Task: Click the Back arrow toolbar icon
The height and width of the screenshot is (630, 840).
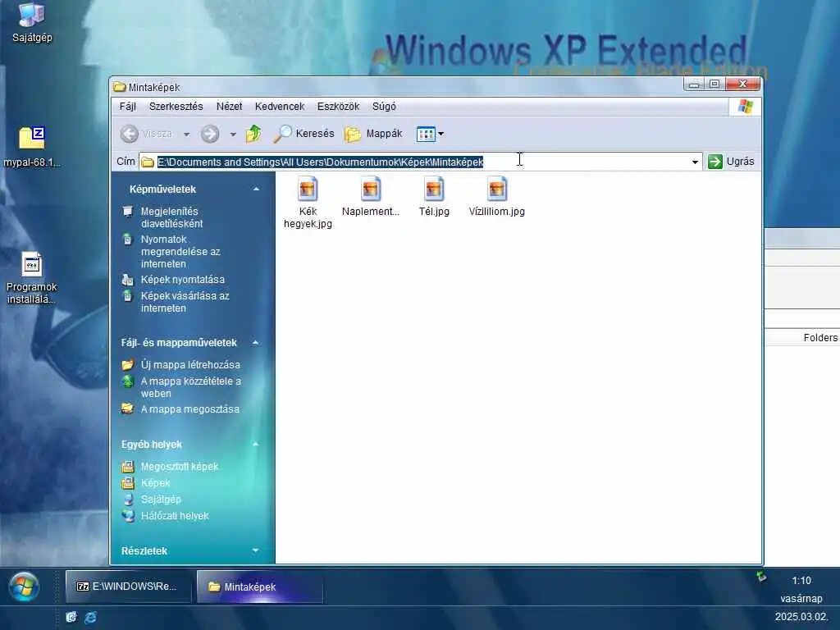Action: click(129, 134)
